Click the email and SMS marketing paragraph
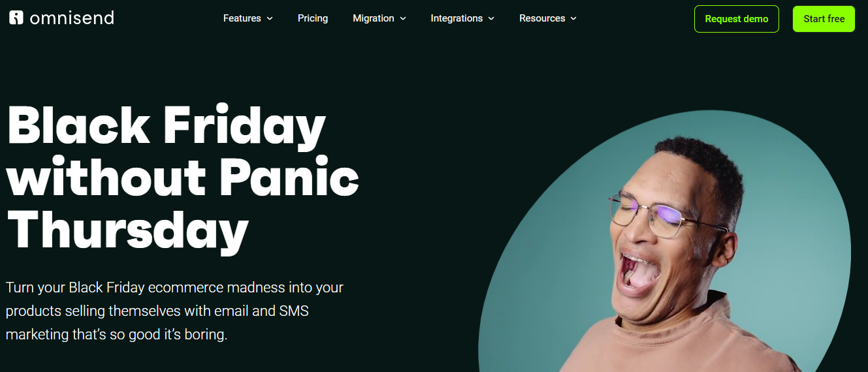The image size is (868, 372). [174, 311]
